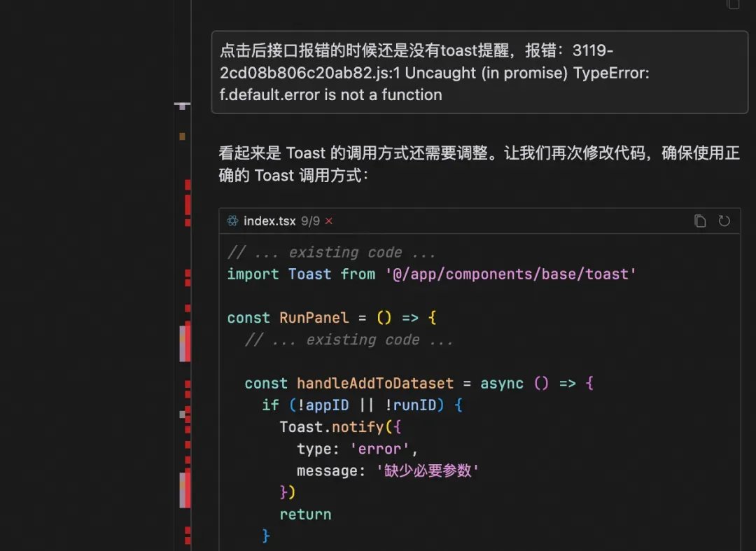The image size is (756, 551).
Task: Focus the message box containing the TypeError text
Action: tap(479, 72)
